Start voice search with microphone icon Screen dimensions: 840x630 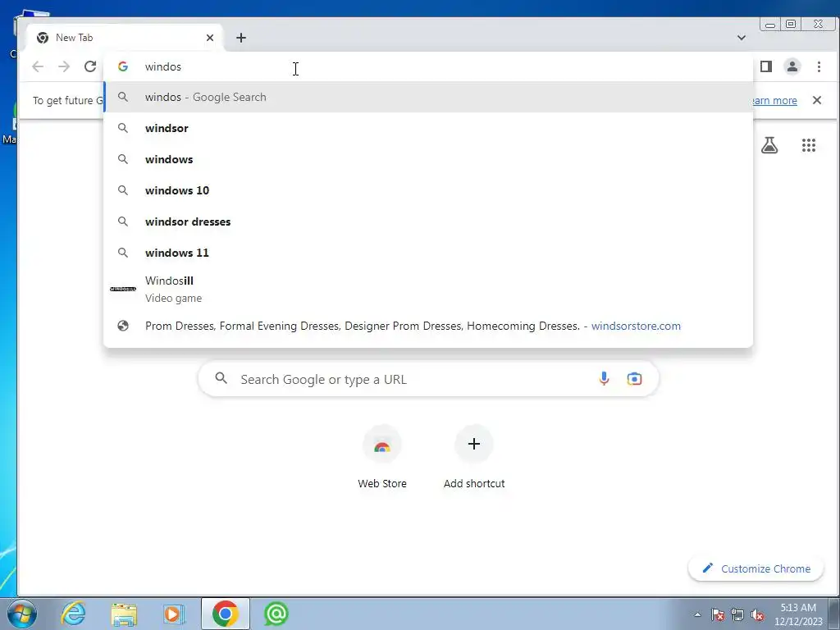click(604, 379)
